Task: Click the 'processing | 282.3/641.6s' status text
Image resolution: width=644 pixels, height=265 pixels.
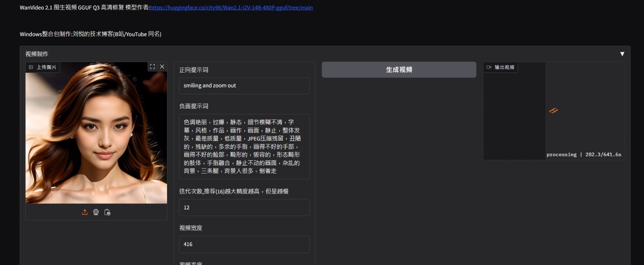Action: [x=584, y=155]
